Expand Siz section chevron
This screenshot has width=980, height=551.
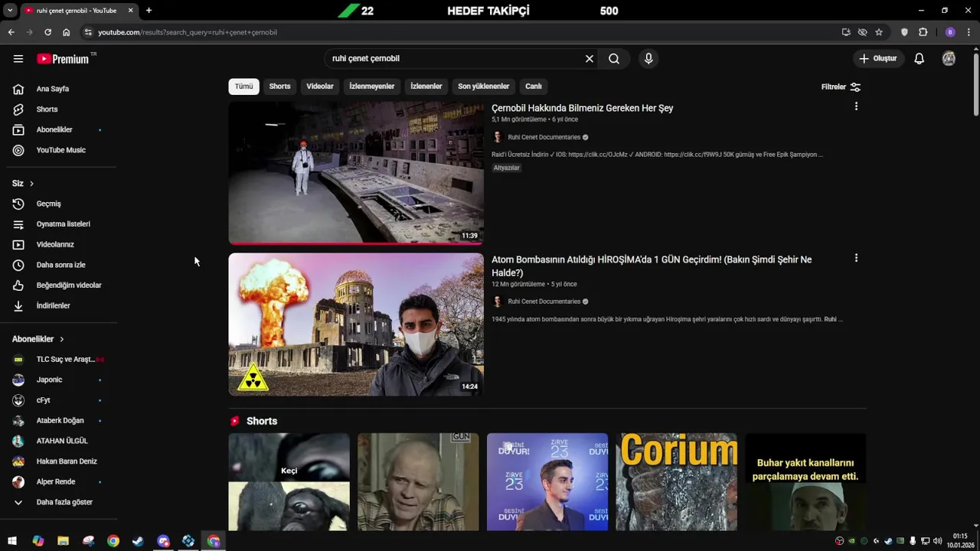pos(31,184)
